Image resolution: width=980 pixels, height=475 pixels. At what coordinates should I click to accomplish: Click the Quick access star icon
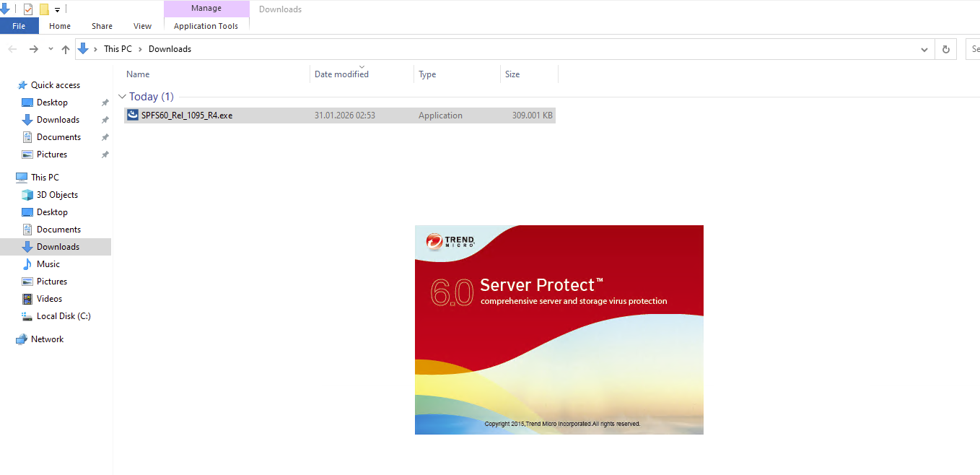[22, 85]
